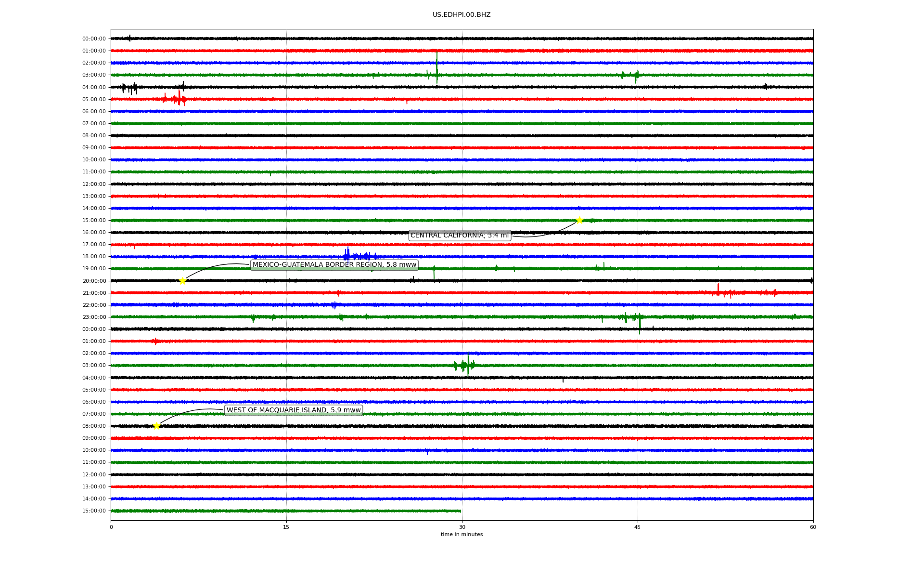Click the blue seismic burst on 18:00:00 trace
Screen dimensions: 924x578
click(347, 255)
